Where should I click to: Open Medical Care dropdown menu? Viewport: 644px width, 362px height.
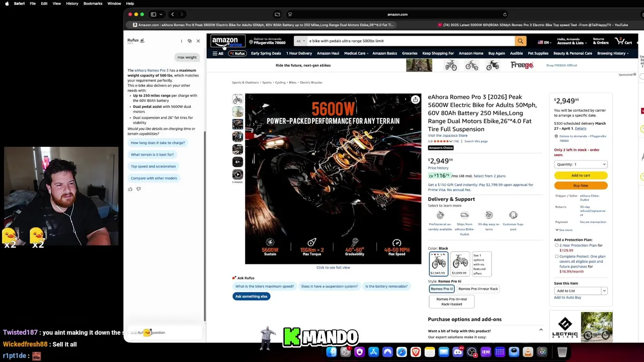pyautogui.click(x=356, y=53)
